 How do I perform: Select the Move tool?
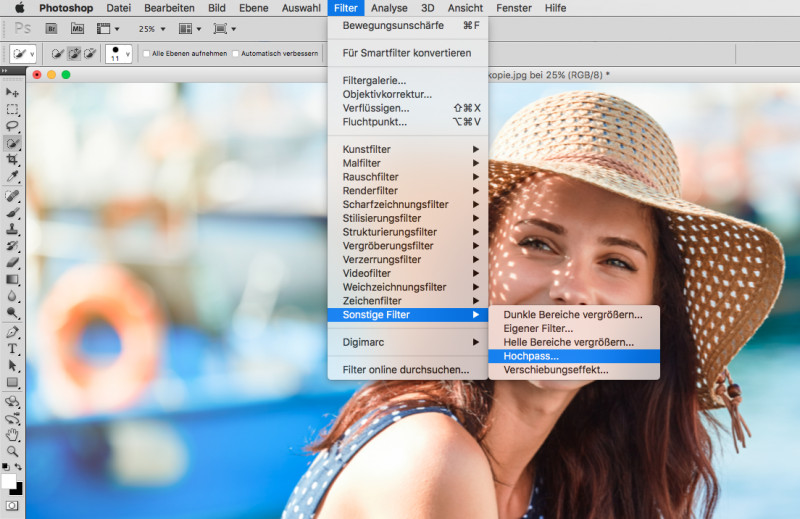pyautogui.click(x=12, y=93)
